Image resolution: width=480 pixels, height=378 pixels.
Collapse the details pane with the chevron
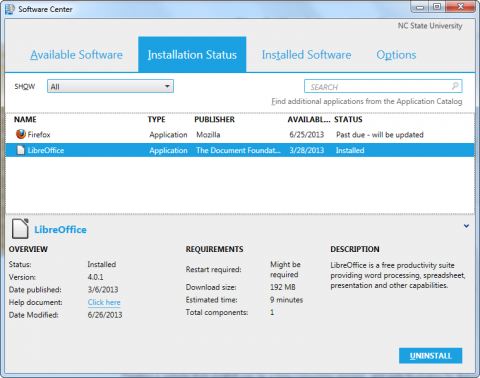click(x=466, y=226)
